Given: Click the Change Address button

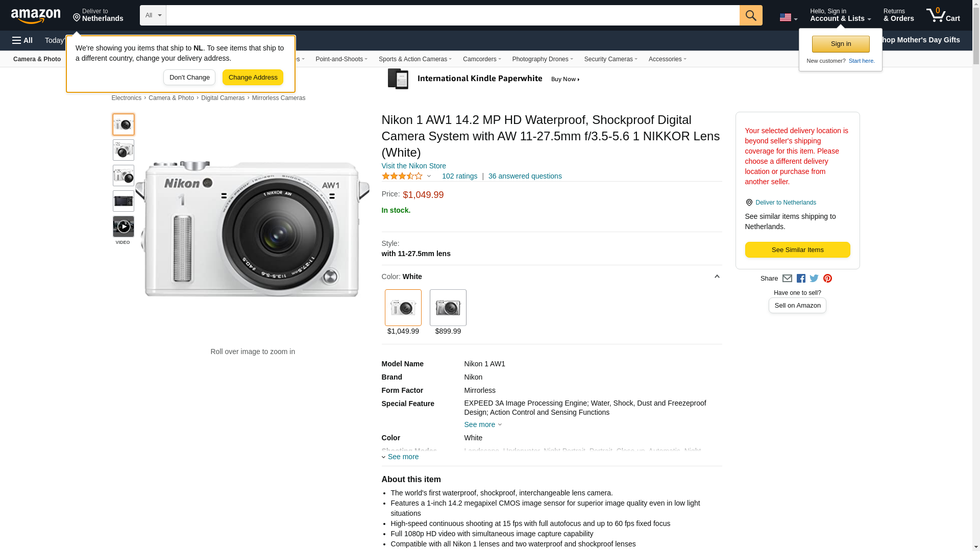Looking at the screenshot, I should coord(253,78).
